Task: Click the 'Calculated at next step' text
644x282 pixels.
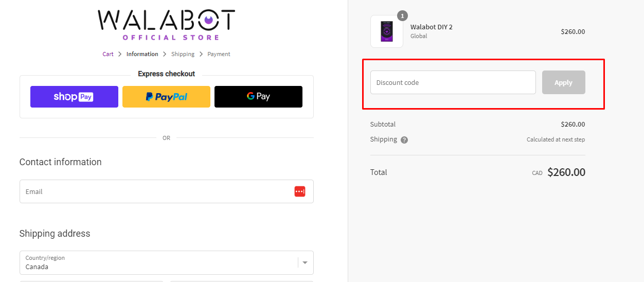Action: [556, 139]
